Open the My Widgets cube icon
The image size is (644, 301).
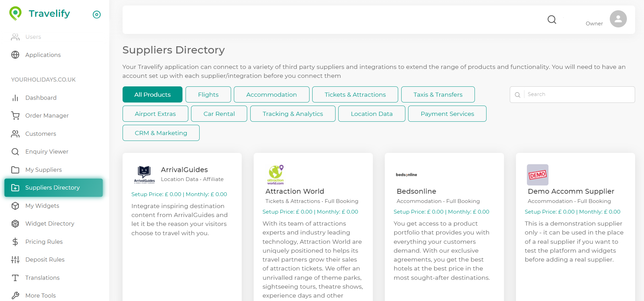[x=15, y=206]
